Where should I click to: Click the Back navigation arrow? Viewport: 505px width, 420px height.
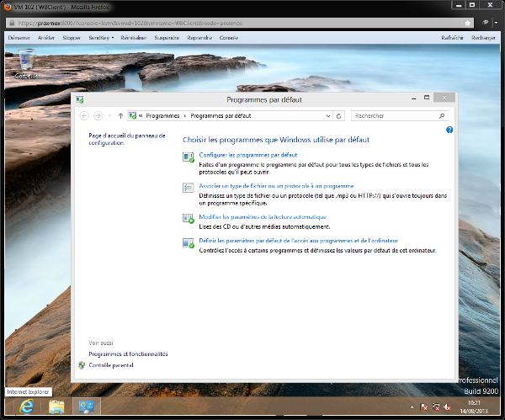(x=84, y=115)
